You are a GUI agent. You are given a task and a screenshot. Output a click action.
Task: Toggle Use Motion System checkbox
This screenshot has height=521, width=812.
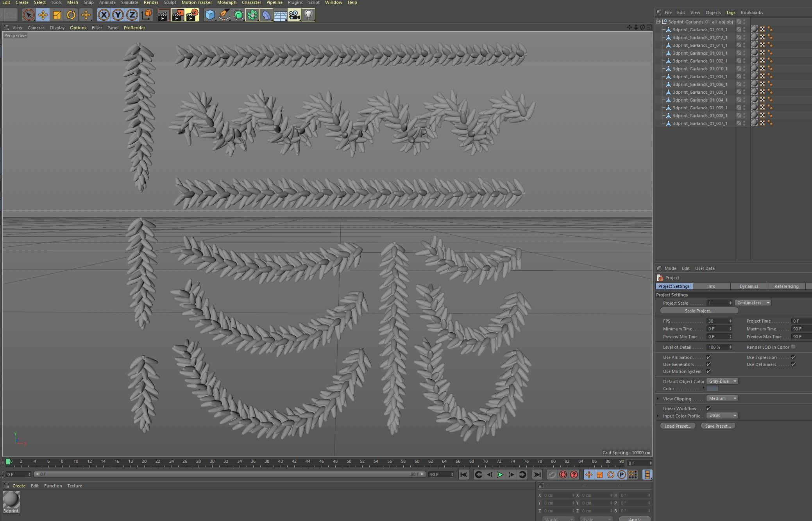click(708, 371)
